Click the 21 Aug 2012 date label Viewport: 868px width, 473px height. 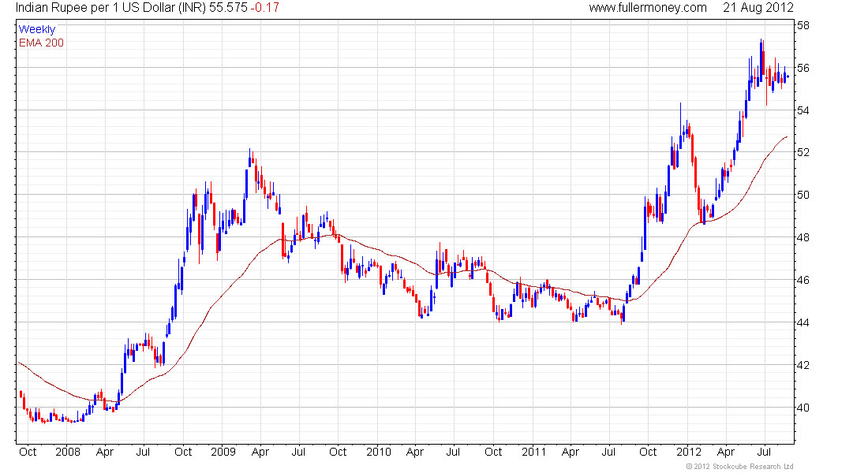pyautogui.click(x=758, y=8)
